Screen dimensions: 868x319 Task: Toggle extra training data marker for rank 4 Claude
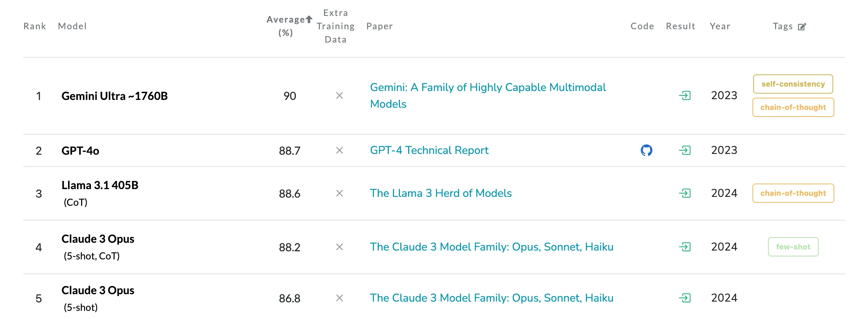(339, 246)
